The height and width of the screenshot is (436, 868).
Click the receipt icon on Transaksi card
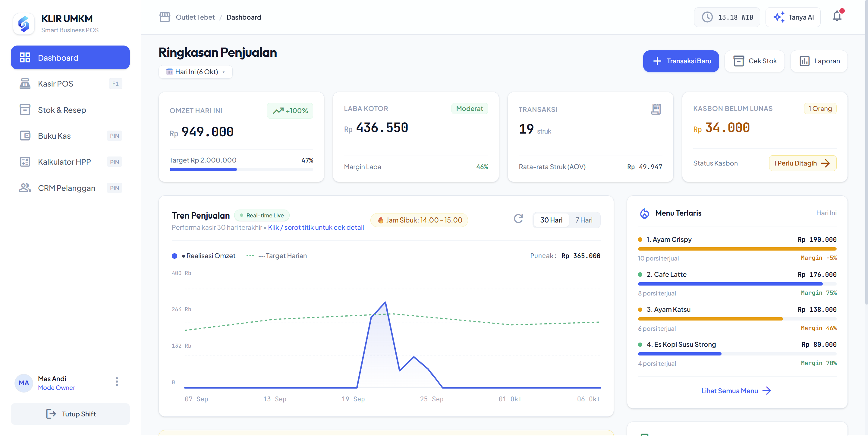tap(656, 109)
